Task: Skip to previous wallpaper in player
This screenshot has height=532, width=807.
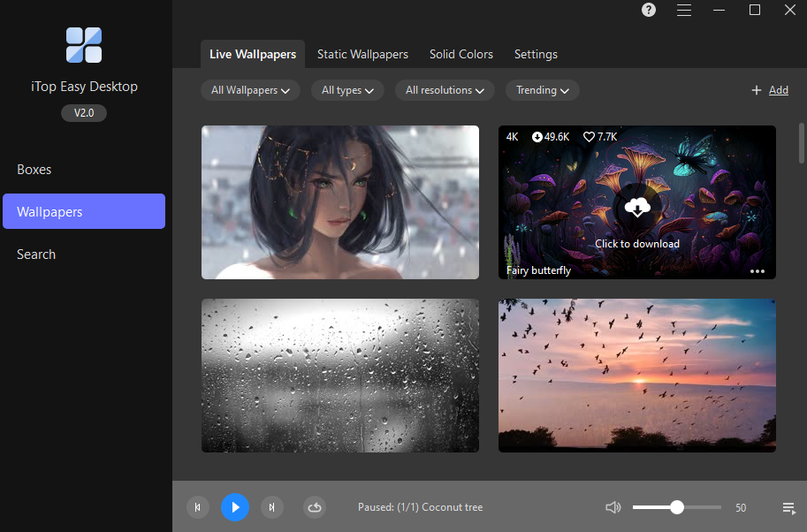Action: 198,507
